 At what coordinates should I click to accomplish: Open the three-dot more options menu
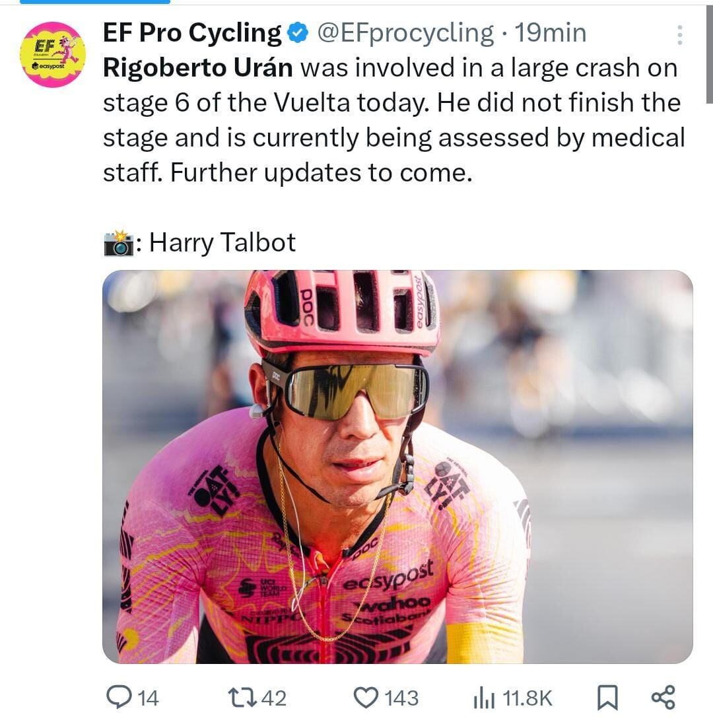click(x=680, y=36)
